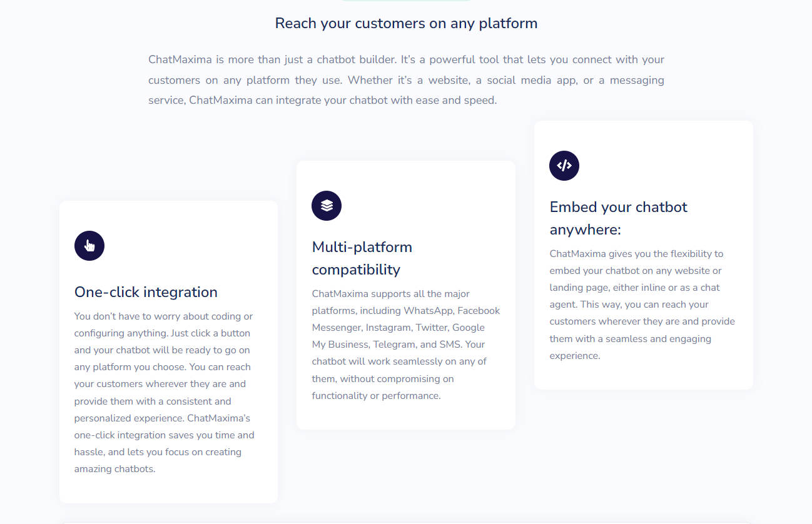Image resolution: width=812 pixels, height=524 pixels.
Task: Click the text "without compromising on functionality or performance"
Action: 383,387
